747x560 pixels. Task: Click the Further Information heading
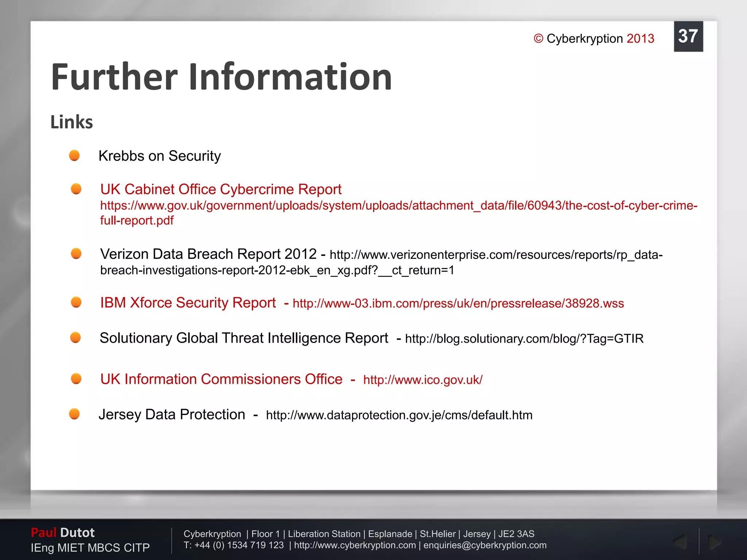pyautogui.click(x=221, y=77)
